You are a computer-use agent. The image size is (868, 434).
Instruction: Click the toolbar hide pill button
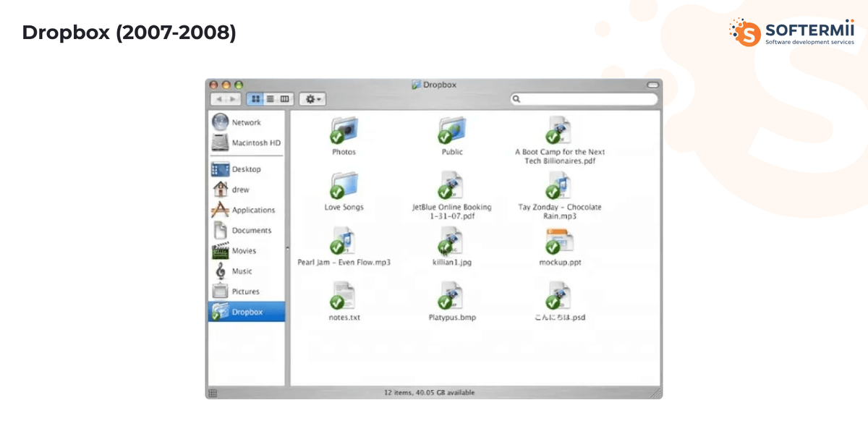pos(652,85)
